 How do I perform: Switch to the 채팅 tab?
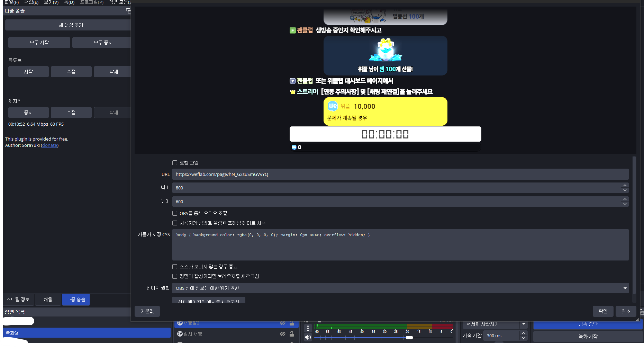48,300
